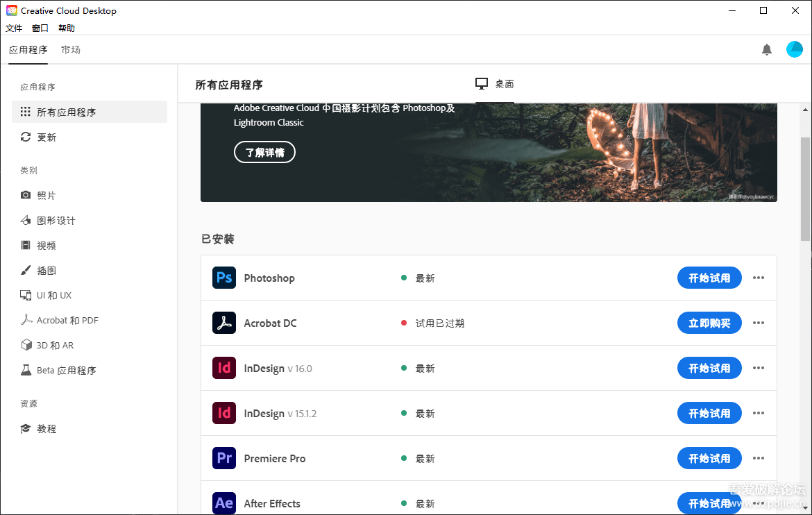Click 了解详情 on the banner
Viewport: 812px width, 515px height.
click(264, 152)
